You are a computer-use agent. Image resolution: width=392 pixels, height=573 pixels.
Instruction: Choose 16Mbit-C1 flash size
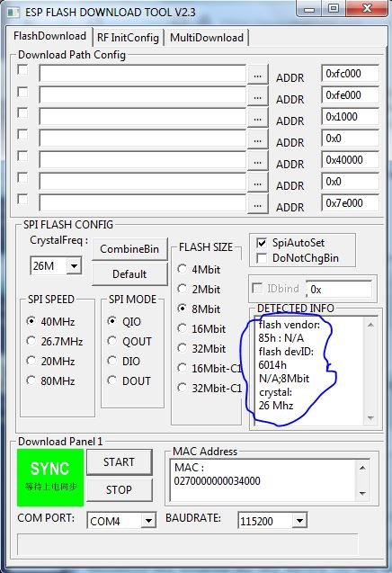tap(209, 368)
